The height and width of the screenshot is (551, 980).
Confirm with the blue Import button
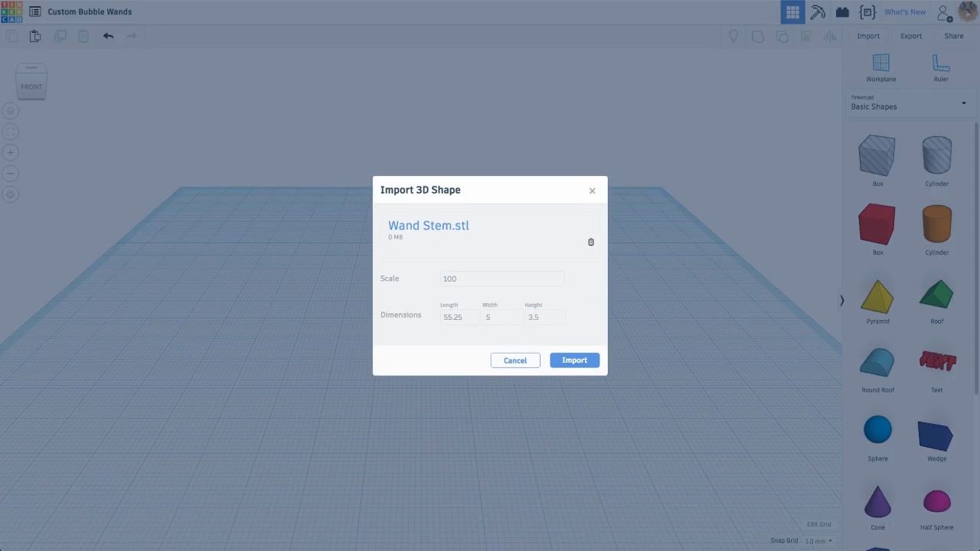click(x=574, y=360)
